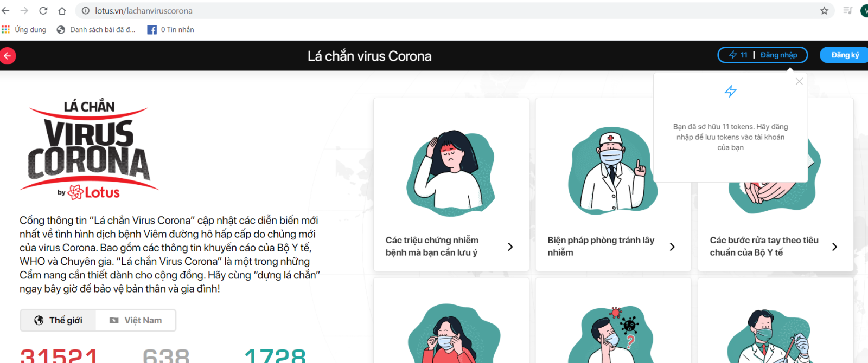Click the Đăng nhập button
Viewport: 868px width, 363px height.
[x=778, y=55]
